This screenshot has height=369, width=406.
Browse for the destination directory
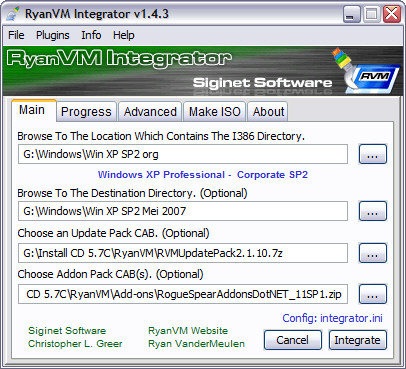[373, 211]
